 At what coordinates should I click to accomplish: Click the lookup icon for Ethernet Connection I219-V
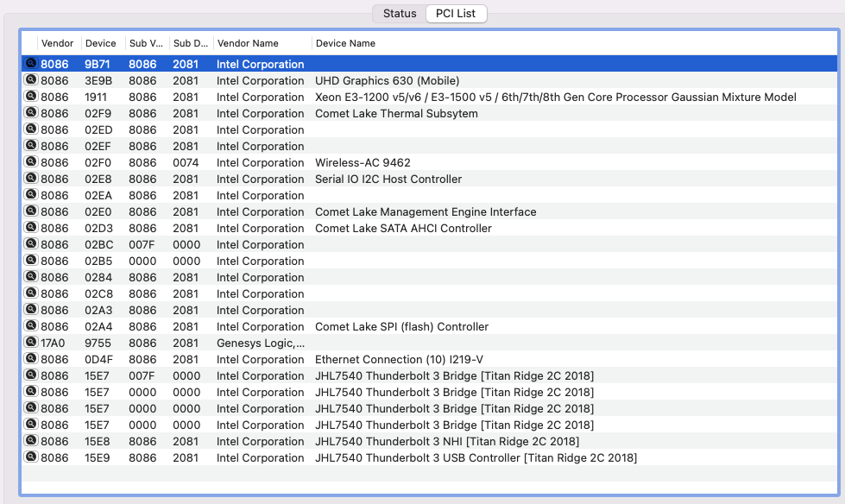(31, 359)
